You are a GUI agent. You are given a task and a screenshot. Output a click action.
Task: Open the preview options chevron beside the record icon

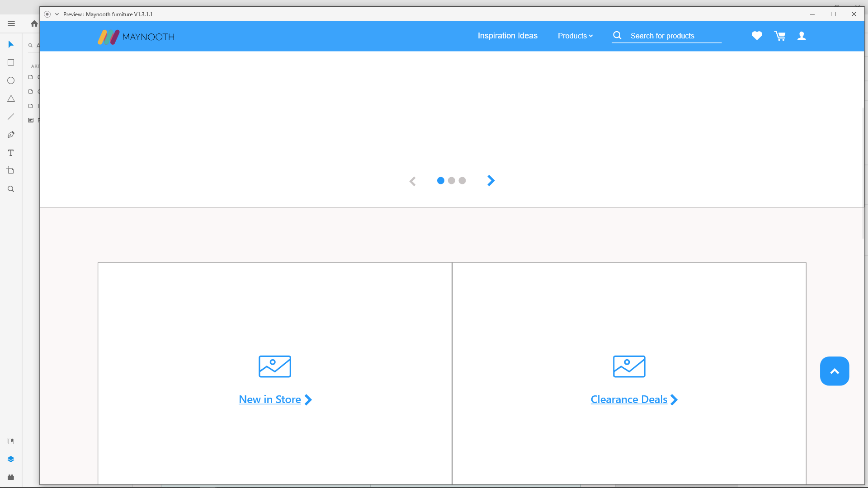pos(57,14)
